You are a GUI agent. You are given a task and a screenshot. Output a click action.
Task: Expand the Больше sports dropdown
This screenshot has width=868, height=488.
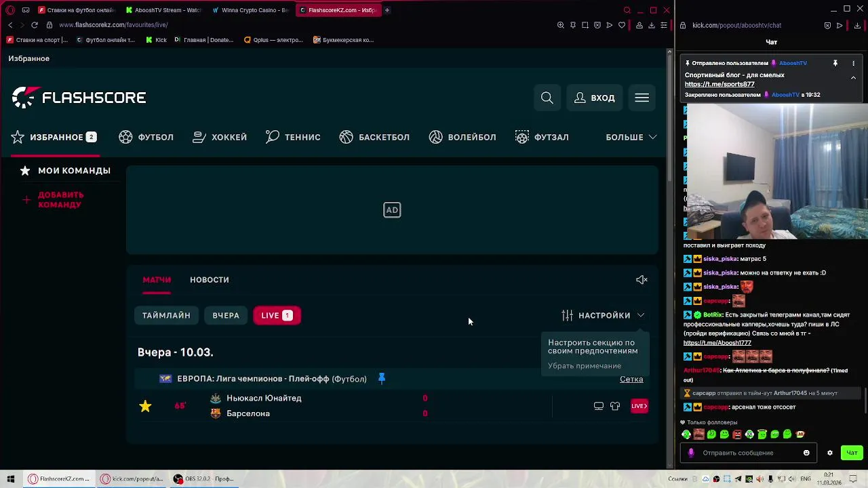(631, 137)
